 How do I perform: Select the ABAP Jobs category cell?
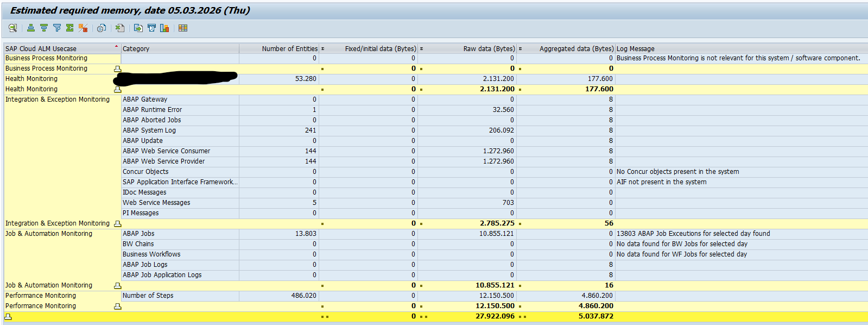[x=138, y=234]
